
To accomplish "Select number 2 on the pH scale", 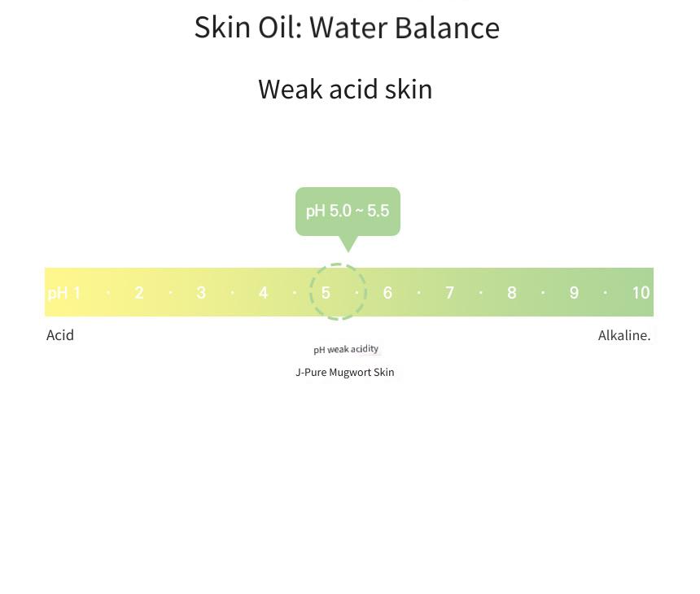I will 139,293.
